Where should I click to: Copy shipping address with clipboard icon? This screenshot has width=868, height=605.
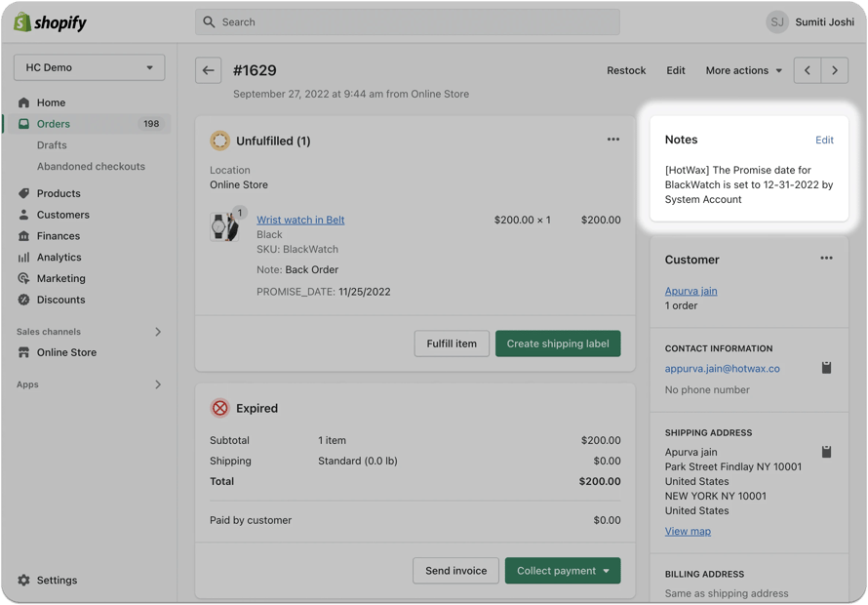(x=826, y=452)
